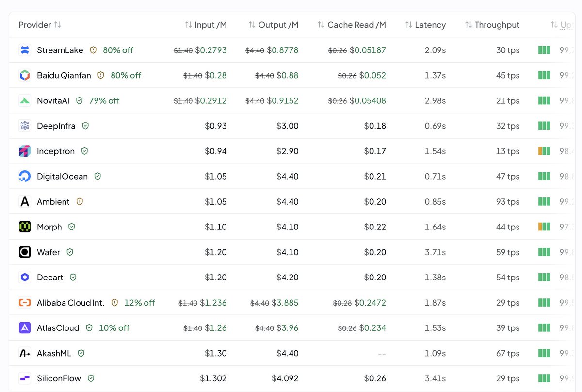Click the verified shield beside SiliconFlow

(x=91, y=378)
